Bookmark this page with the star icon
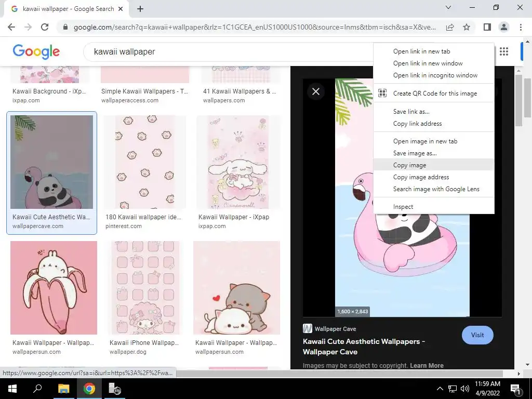The image size is (532, 399). pos(467,27)
